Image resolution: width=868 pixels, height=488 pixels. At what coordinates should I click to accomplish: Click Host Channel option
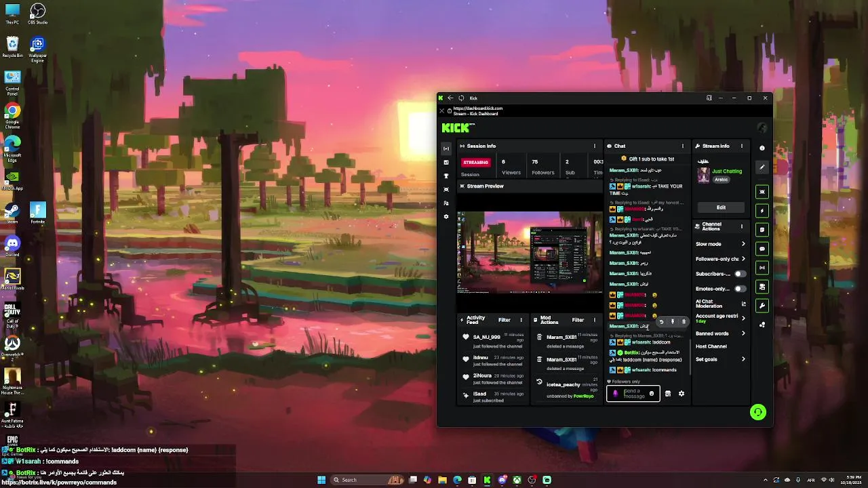(711, 346)
